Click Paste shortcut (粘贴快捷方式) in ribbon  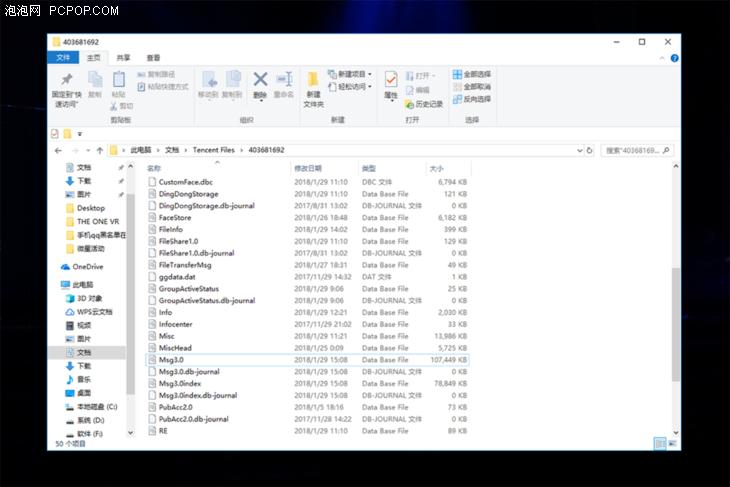(163, 87)
